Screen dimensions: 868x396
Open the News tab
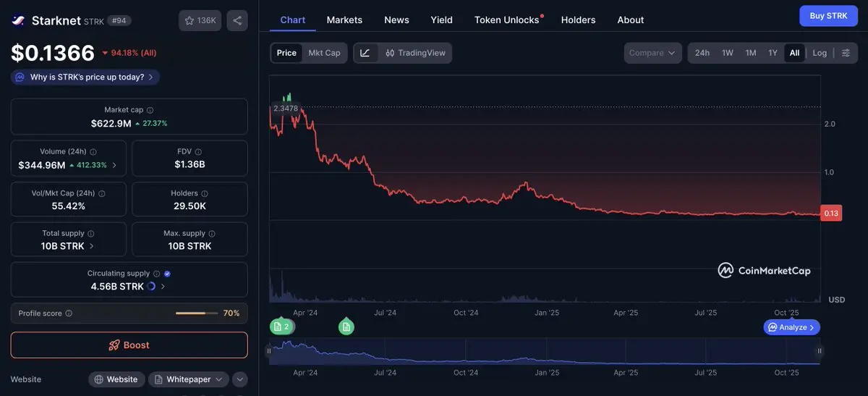[396, 20]
